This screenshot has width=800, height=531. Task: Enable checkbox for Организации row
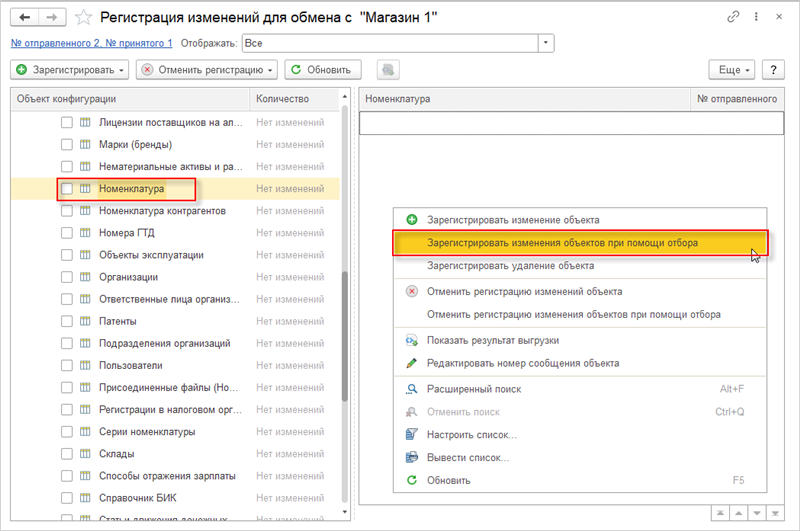(66, 277)
